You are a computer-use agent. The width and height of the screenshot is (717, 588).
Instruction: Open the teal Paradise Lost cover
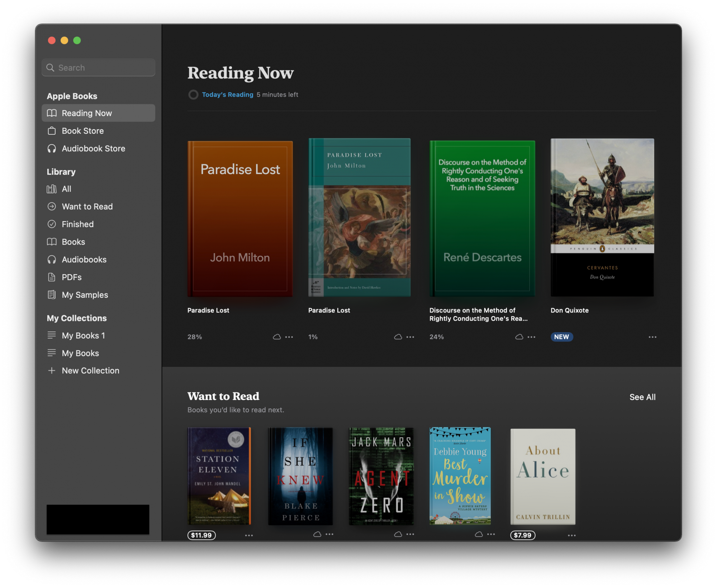coord(359,217)
